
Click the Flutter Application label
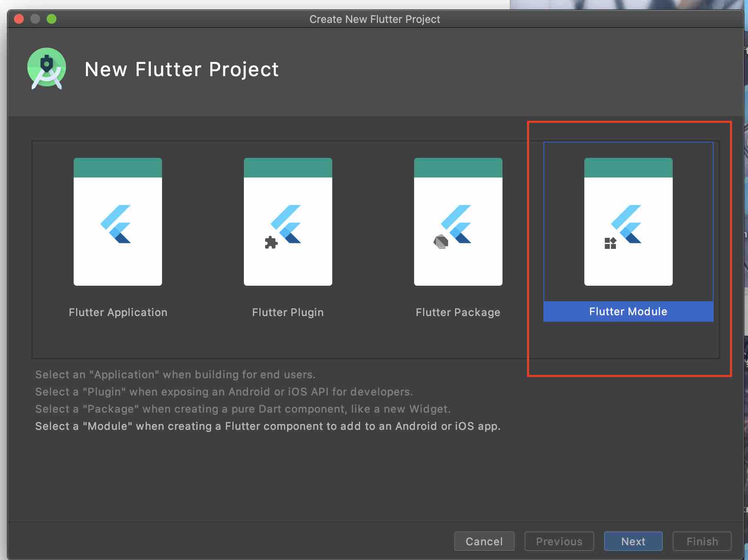118,312
